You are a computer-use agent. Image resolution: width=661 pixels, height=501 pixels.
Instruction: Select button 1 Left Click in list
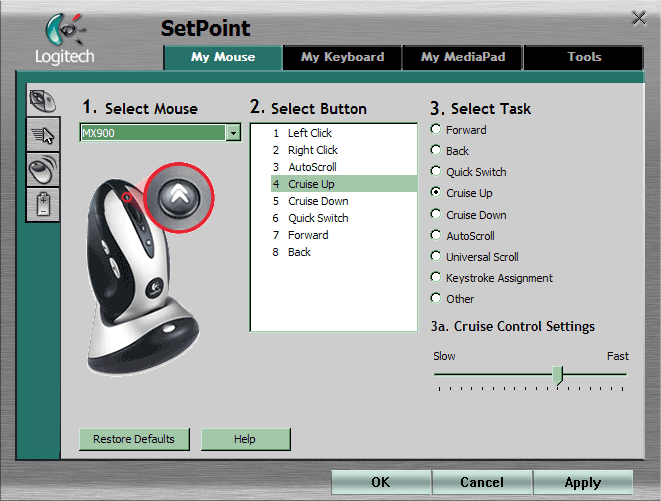pos(344,133)
